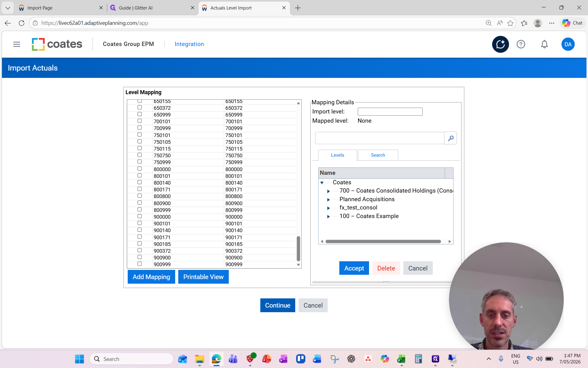Open the help question mark icon
The width and height of the screenshot is (588, 368).
coord(521,44)
